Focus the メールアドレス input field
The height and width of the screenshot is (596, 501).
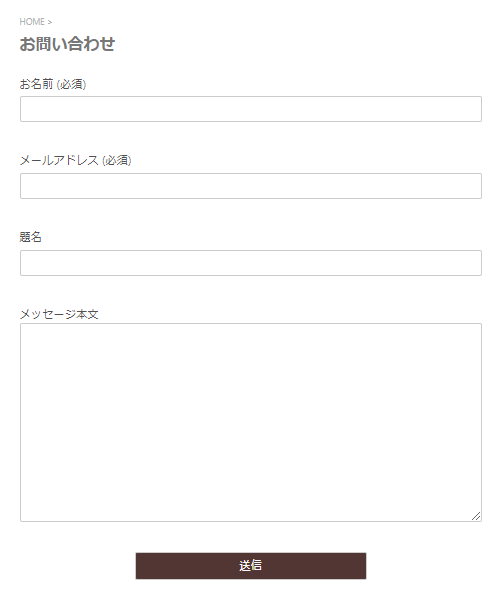pyautogui.click(x=251, y=186)
